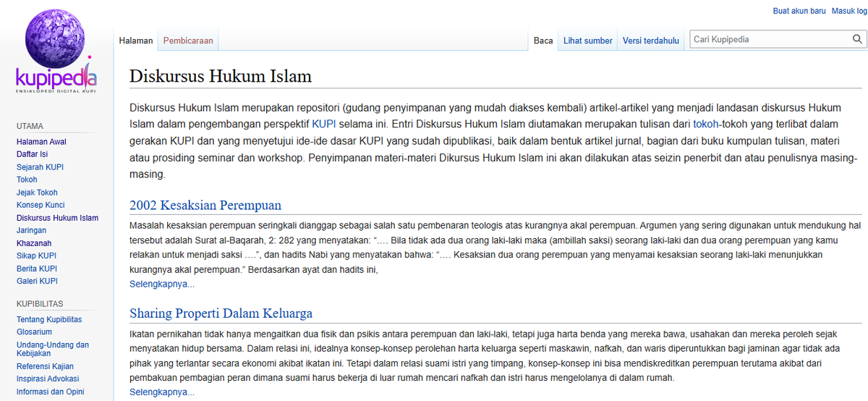The width and height of the screenshot is (868, 401).
Task: Go to Halaman Awal in sidebar
Action: [x=41, y=142]
